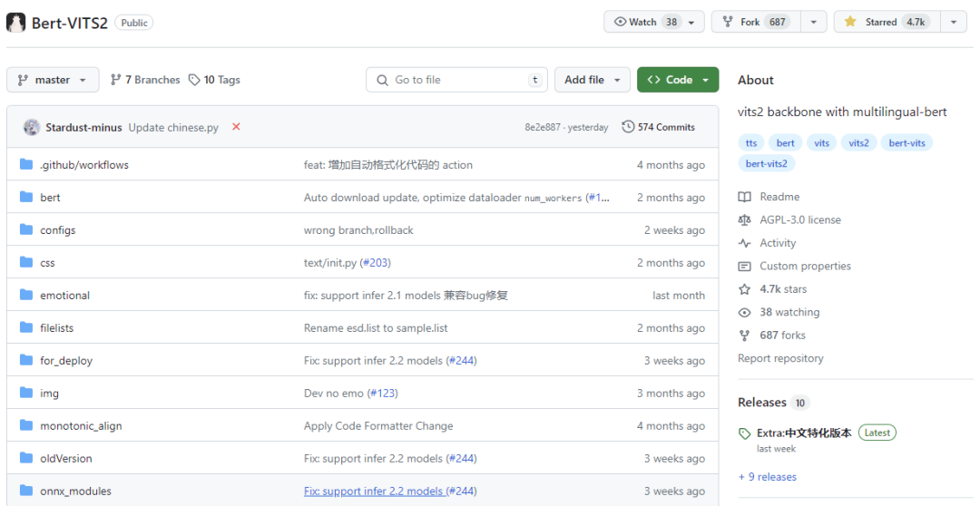
Task: Click the Bert-VITS2 repository name
Action: [69, 23]
